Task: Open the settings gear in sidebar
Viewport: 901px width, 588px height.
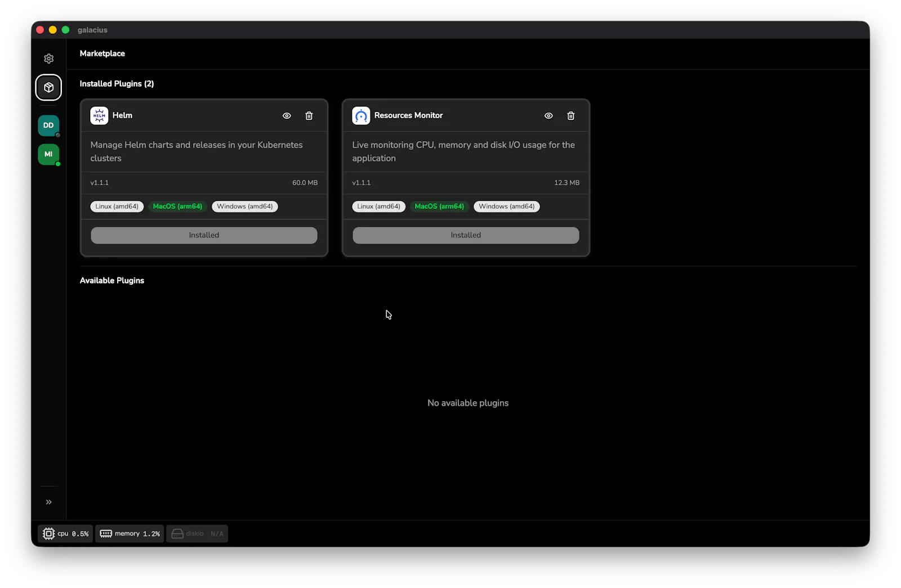Action: point(49,59)
